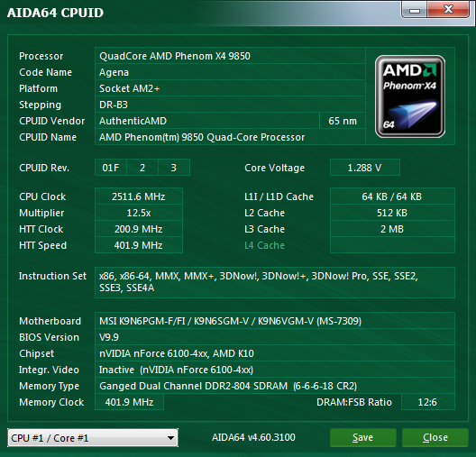
Task: Click the Inactive integrated video value
Action: point(275,370)
